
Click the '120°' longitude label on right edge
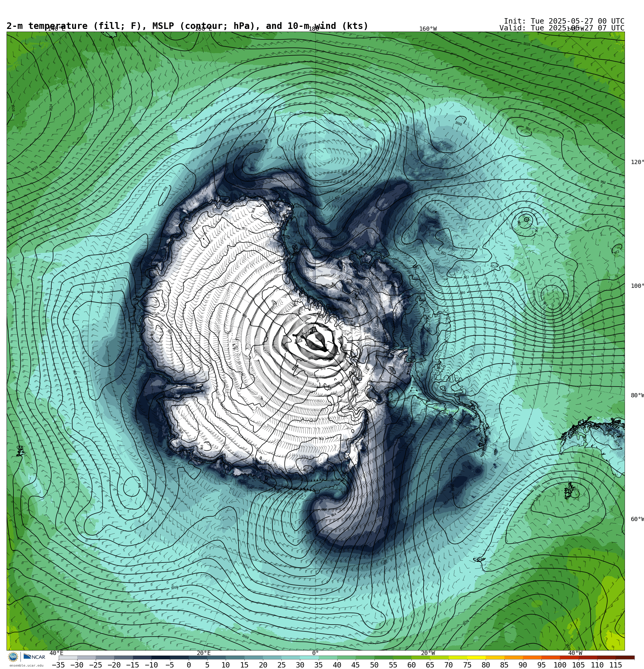(x=637, y=162)
